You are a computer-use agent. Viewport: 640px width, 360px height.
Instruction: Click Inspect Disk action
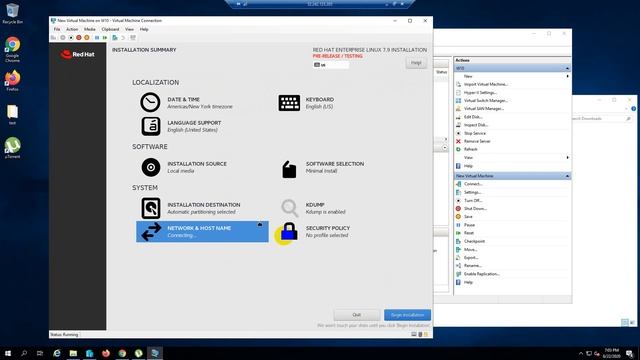pos(475,125)
